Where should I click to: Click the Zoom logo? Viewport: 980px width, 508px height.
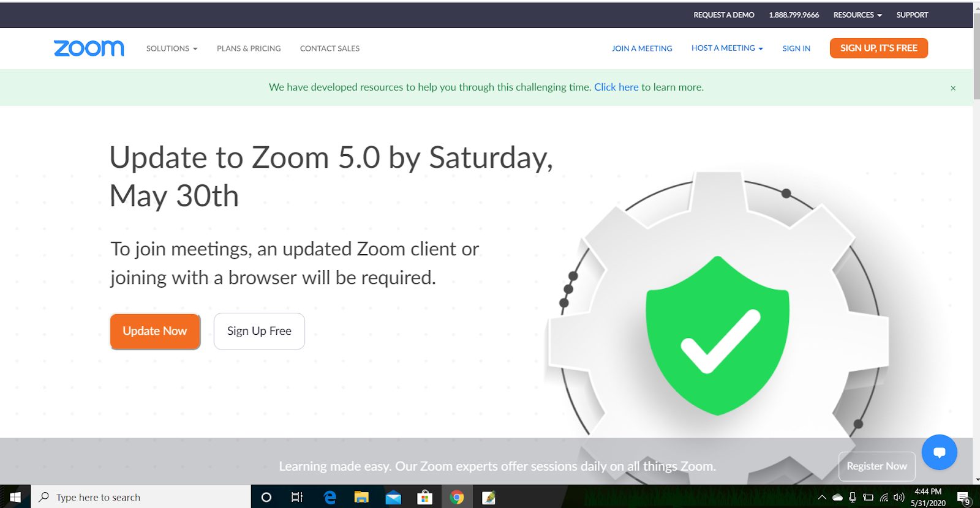point(89,48)
